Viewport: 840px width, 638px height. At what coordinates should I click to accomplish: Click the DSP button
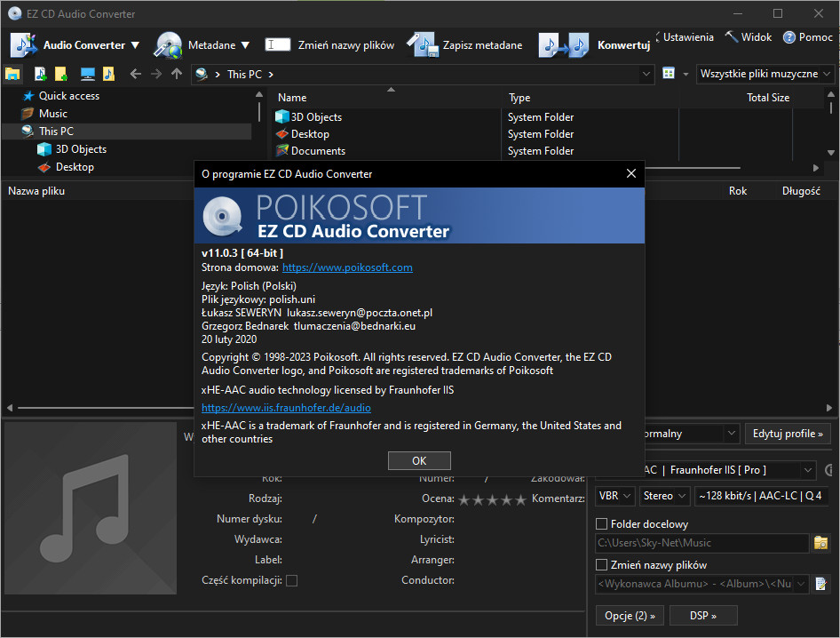703,616
